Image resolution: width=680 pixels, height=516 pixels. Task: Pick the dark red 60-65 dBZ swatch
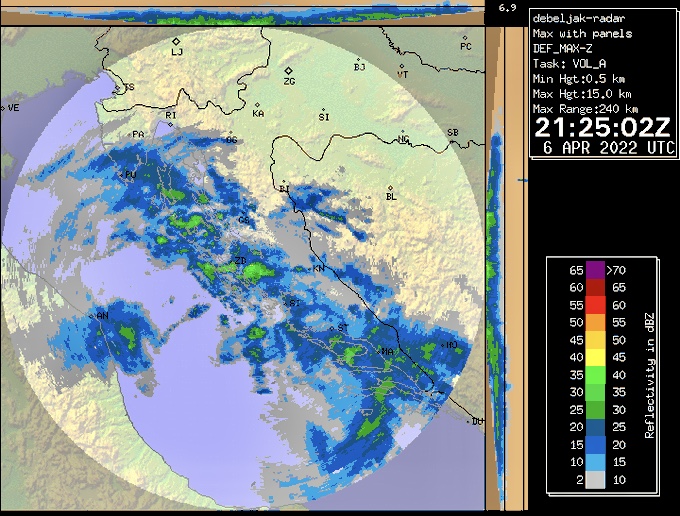tap(595, 287)
